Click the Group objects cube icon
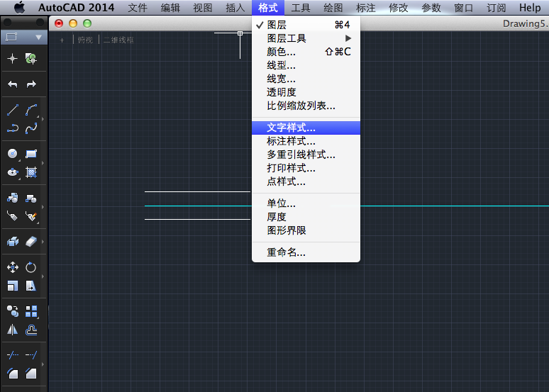549x392 pixels. [x=13, y=242]
